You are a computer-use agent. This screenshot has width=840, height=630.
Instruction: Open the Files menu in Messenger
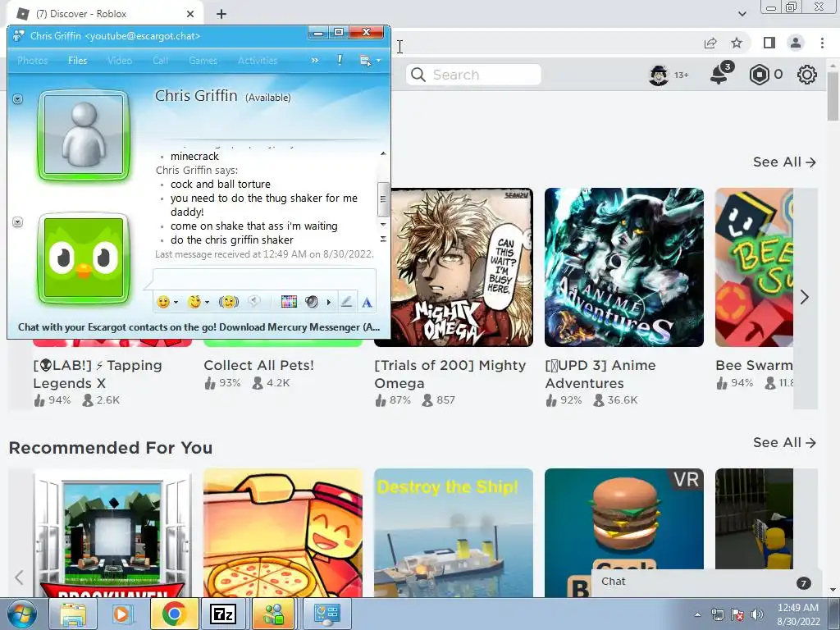coord(78,61)
